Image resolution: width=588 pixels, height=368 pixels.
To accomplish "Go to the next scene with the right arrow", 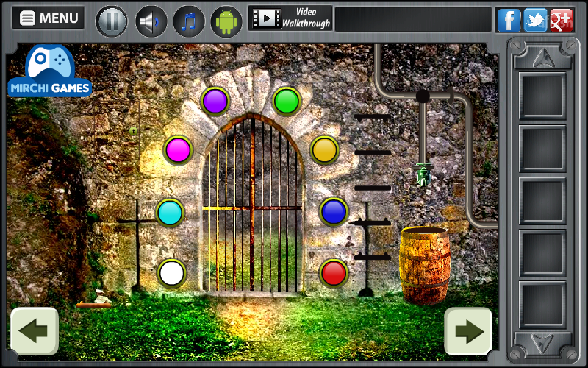I will click(468, 331).
